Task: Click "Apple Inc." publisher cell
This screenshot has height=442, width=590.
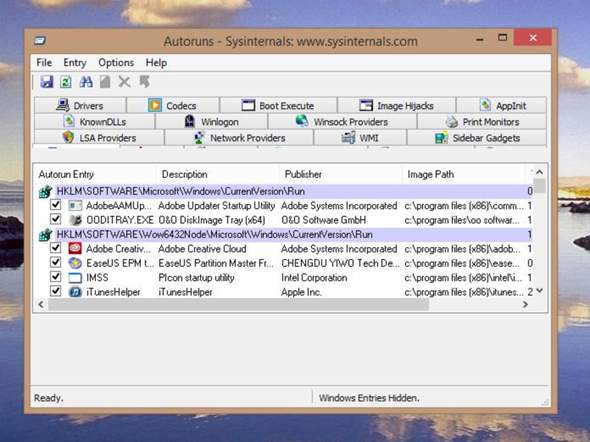Action: coord(301,292)
